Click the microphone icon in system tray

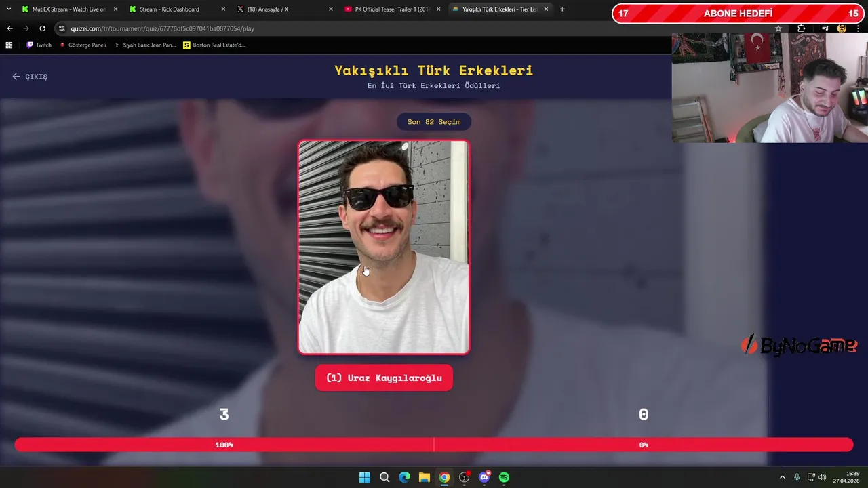(797, 477)
